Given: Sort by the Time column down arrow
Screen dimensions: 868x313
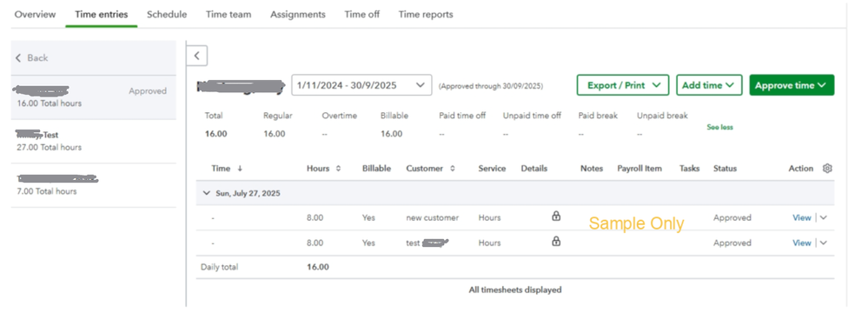Looking at the screenshot, I should [x=240, y=169].
